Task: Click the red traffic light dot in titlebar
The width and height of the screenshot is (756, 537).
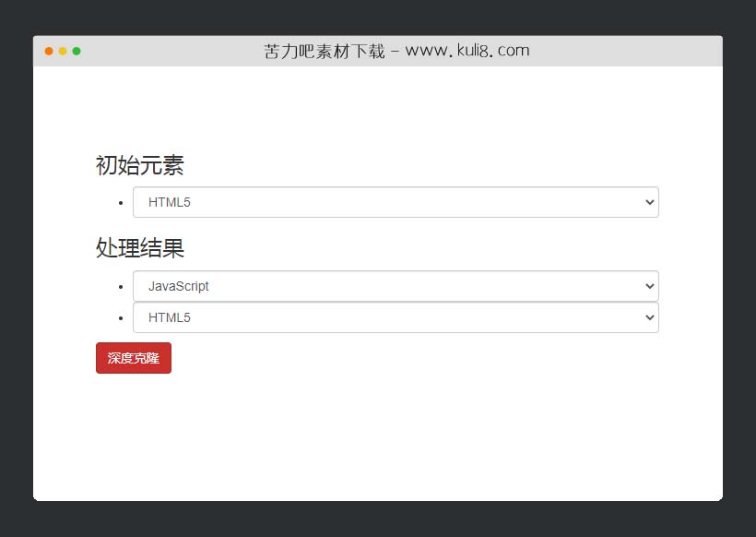Action: pos(48,52)
